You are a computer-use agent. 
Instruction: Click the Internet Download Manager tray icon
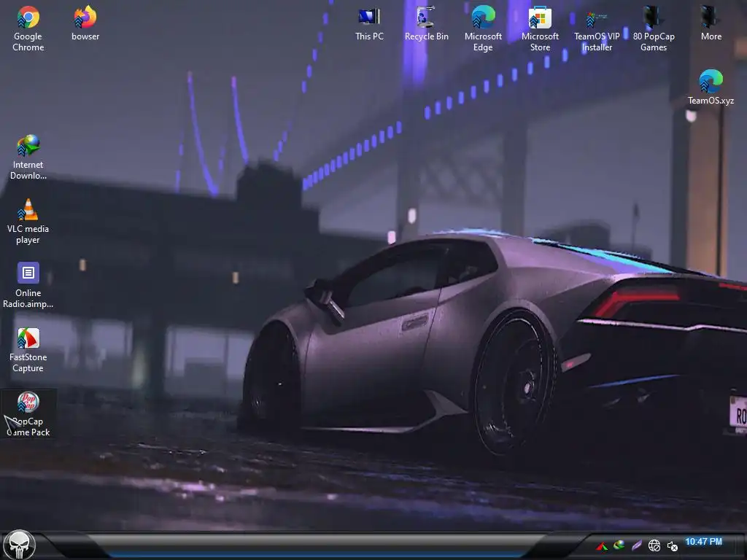coord(619,545)
